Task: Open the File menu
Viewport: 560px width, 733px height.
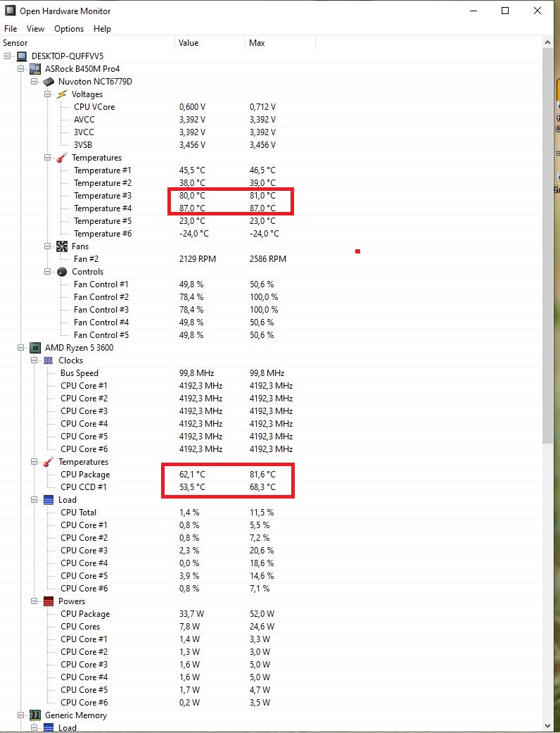Action: tap(11, 29)
